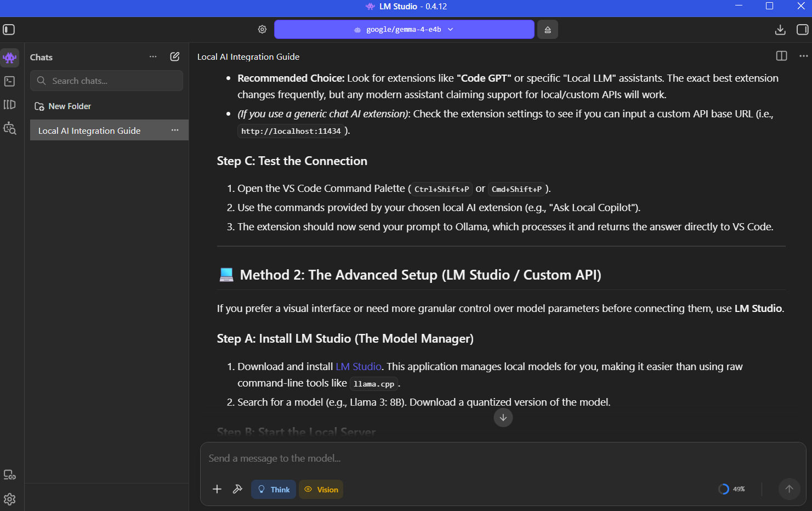Jump to the bottom of the conversation
Image resolution: width=812 pixels, height=511 pixels.
click(503, 418)
